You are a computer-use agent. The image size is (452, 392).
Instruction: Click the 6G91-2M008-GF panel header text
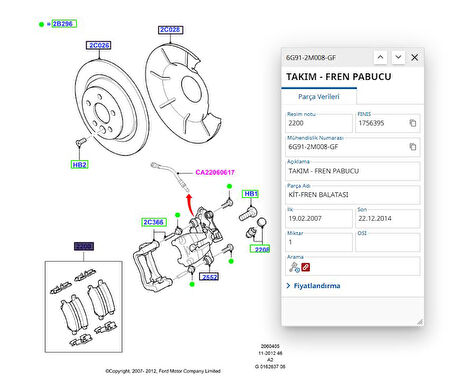coord(311,58)
